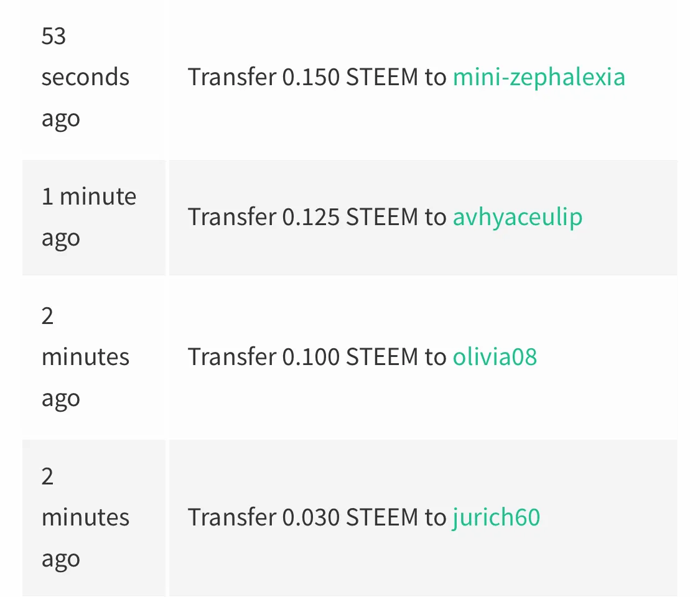Visit the olivia08 profile link
Screen dimensions: 700x597
click(495, 357)
